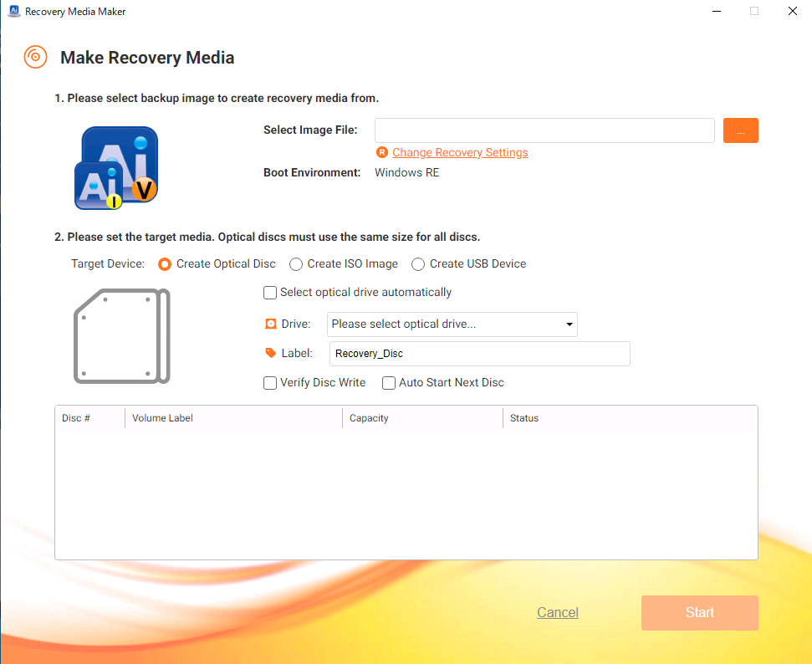This screenshot has height=664, width=812.
Task: Select the Create Optical Disc radio button
Action: click(x=166, y=264)
